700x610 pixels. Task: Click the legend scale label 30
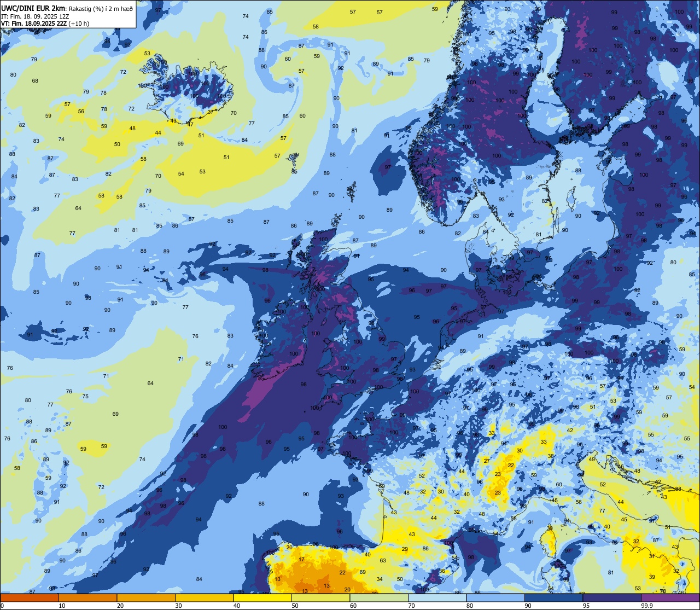coord(178,606)
